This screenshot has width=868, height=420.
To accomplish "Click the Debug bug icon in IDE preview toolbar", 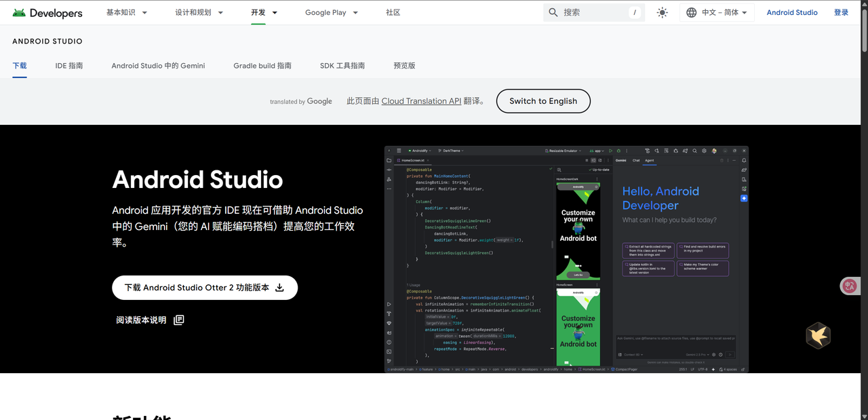I will click(x=618, y=151).
